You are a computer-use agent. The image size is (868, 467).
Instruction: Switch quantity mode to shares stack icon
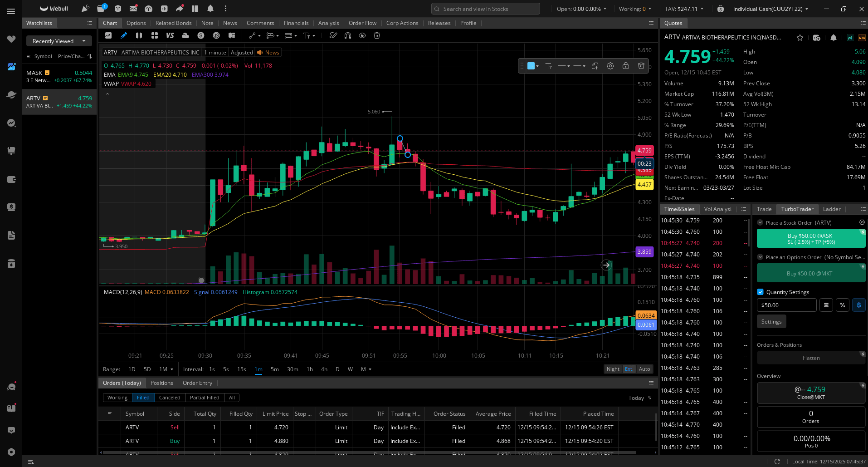(826, 305)
